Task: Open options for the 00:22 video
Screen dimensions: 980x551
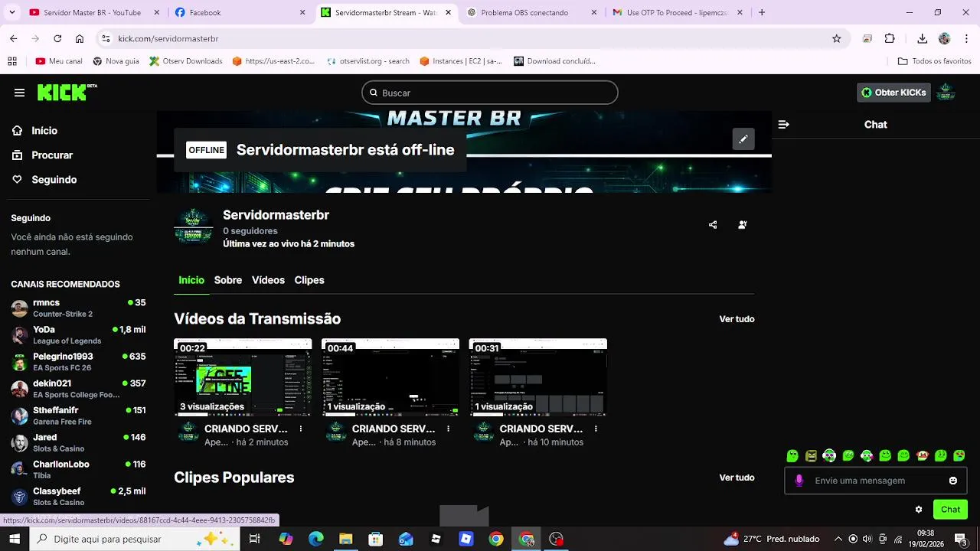Action: pyautogui.click(x=301, y=429)
